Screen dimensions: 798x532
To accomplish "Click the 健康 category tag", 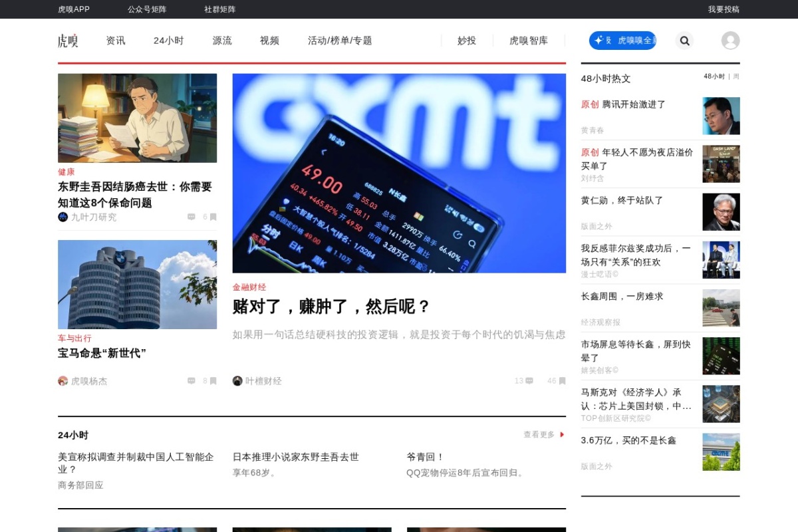I will click(66, 172).
